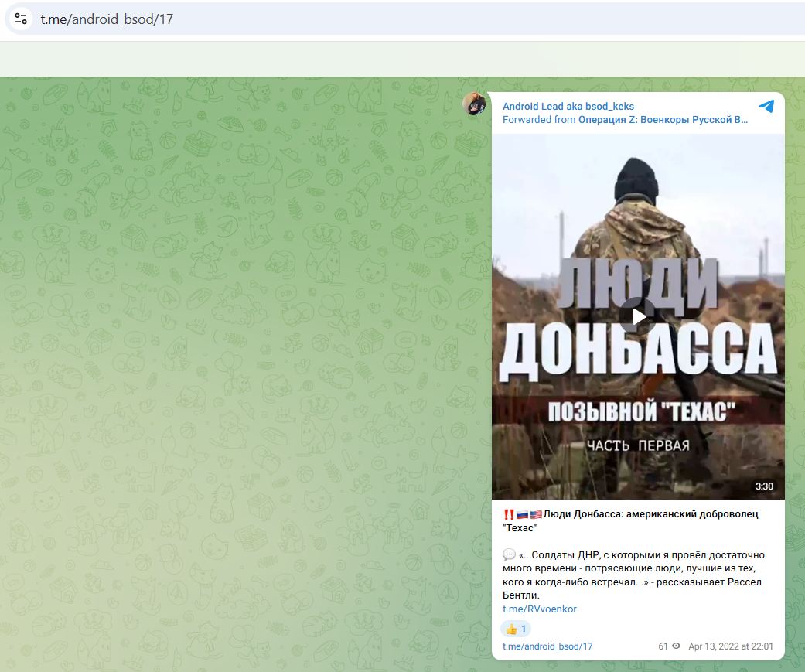This screenshot has height=672, width=805.
Task: Click the eye views icon next to 61
Action: [675, 646]
